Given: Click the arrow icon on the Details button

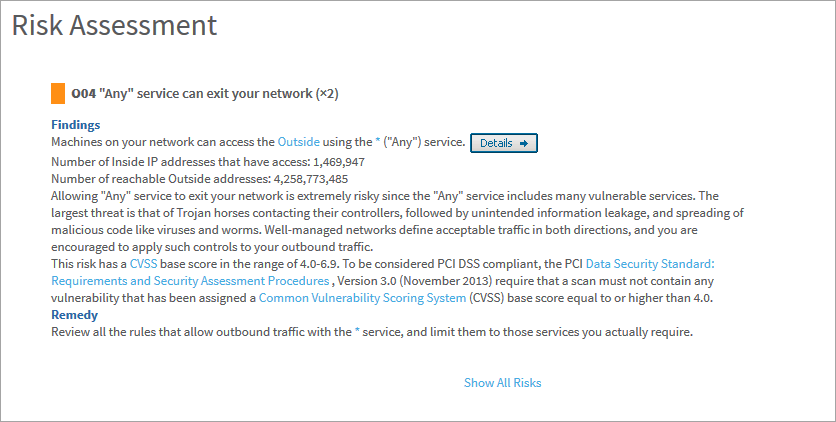Looking at the screenshot, I should point(523,144).
